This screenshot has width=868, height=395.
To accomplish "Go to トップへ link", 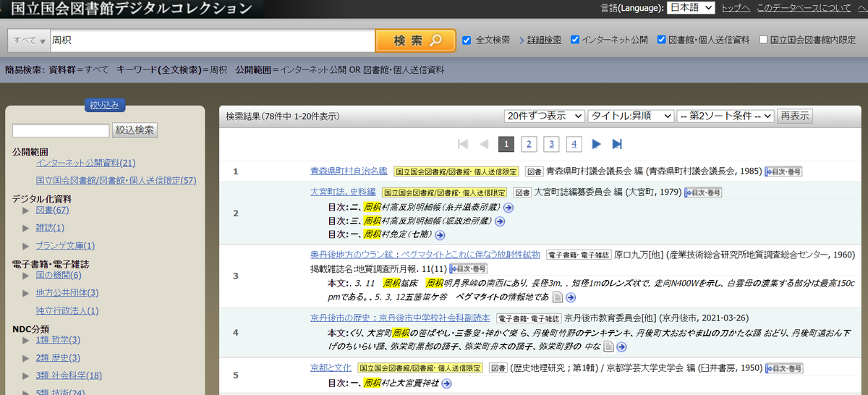I will (736, 8).
